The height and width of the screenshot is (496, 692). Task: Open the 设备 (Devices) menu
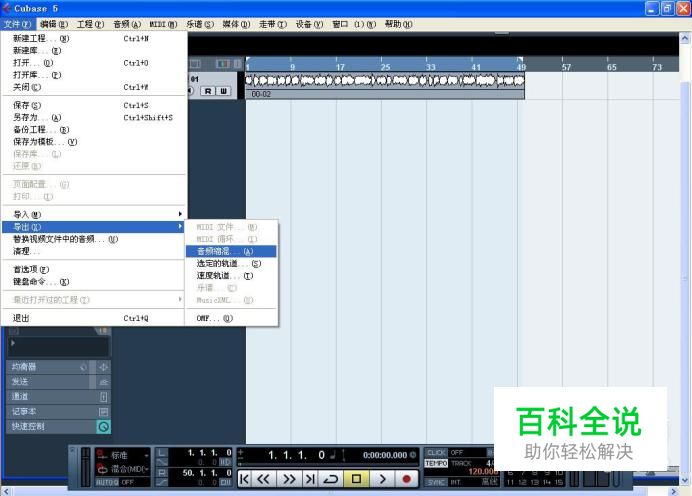309,24
